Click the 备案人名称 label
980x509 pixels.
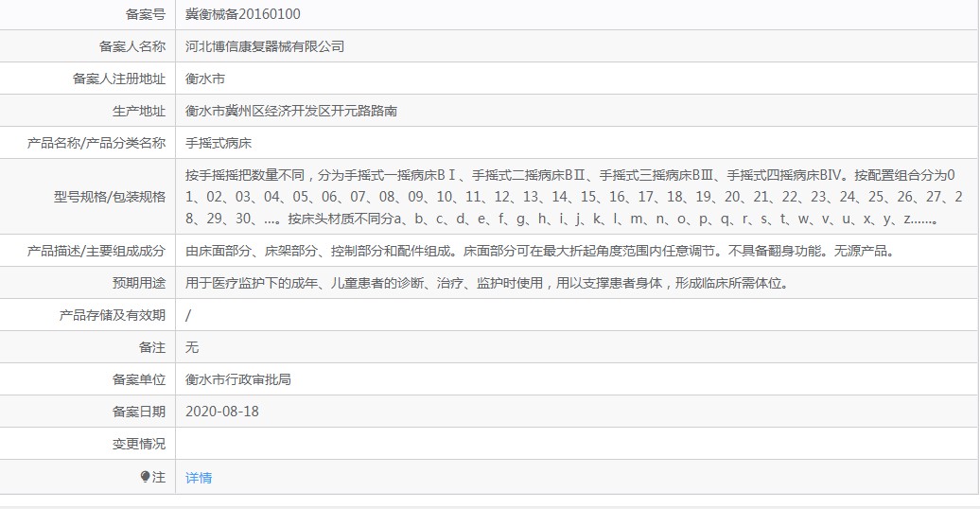pyautogui.click(x=131, y=47)
